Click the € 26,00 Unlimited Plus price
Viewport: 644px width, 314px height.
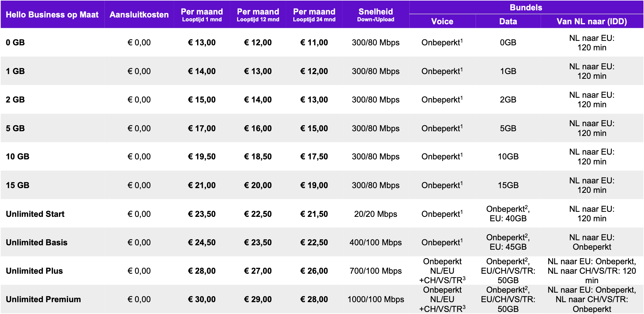point(314,271)
